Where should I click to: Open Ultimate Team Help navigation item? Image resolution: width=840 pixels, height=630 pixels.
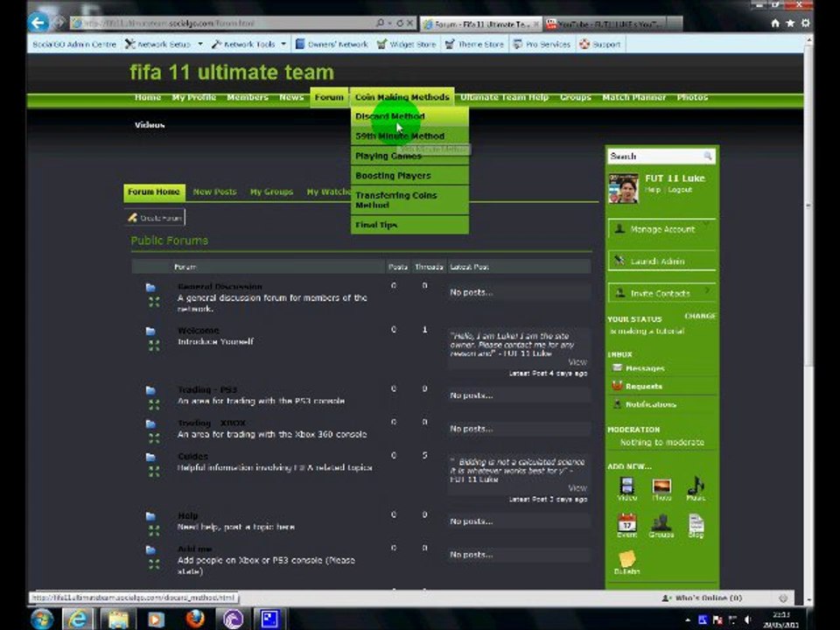(504, 97)
